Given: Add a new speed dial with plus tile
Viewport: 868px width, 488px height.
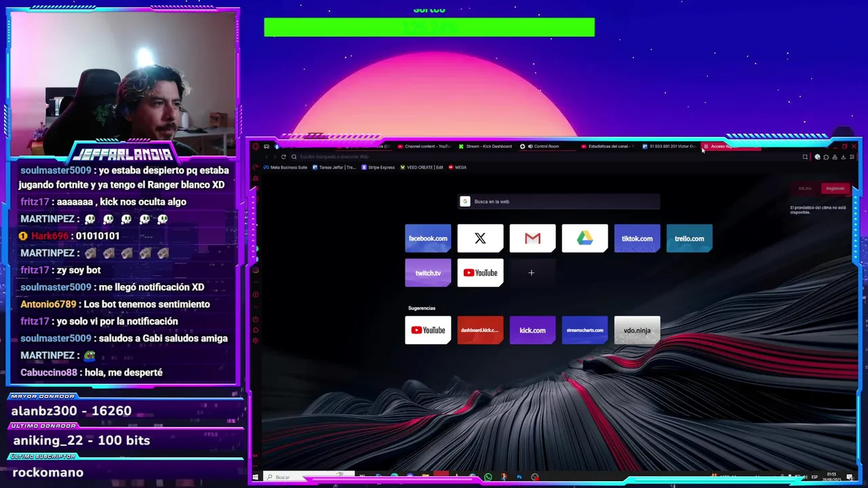Looking at the screenshot, I should tap(532, 273).
